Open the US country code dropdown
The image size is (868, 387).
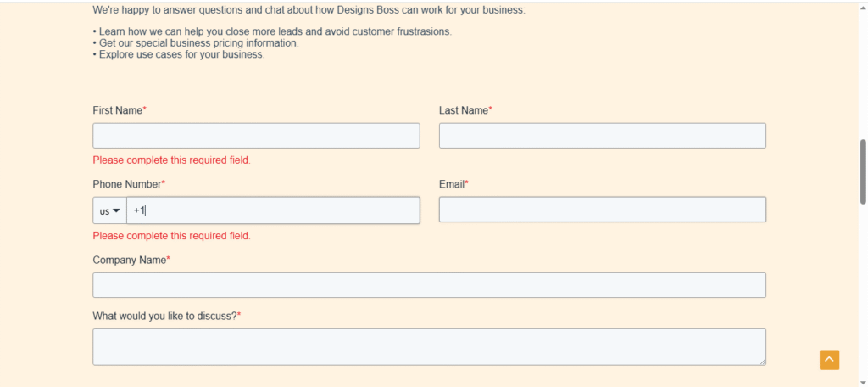click(x=109, y=210)
